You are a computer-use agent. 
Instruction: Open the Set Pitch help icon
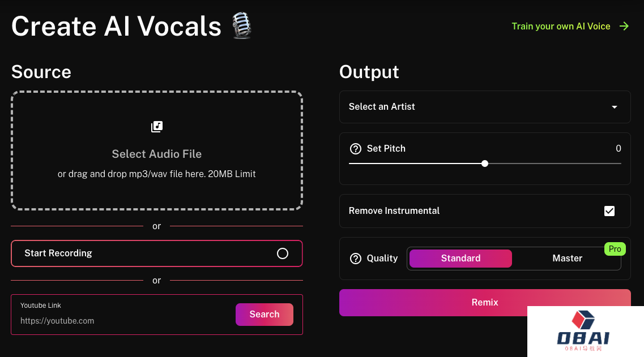click(x=355, y=149)
